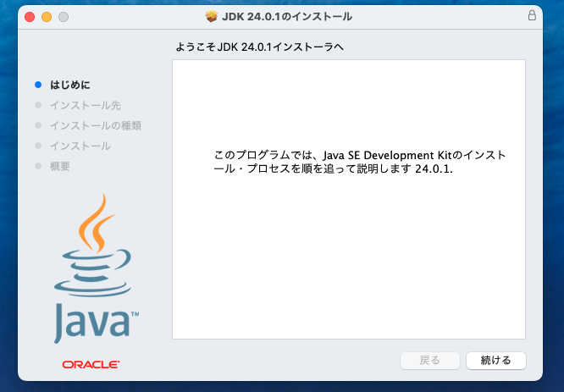Click the package icon beside the window title

212,16
